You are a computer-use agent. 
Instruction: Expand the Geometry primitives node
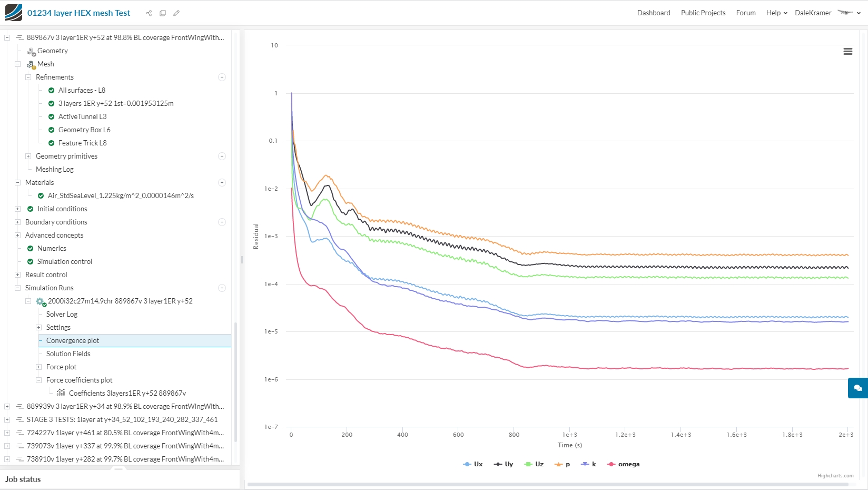coord(28,156)
